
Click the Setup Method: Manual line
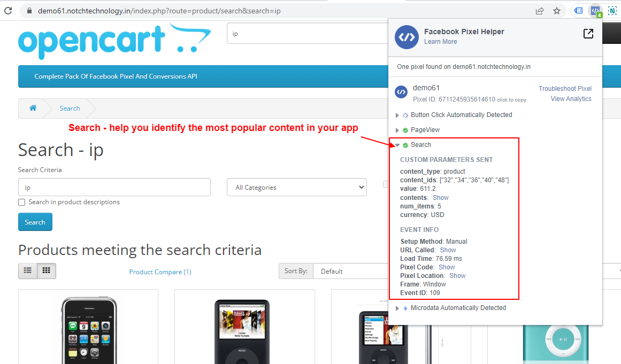[434, 242]
